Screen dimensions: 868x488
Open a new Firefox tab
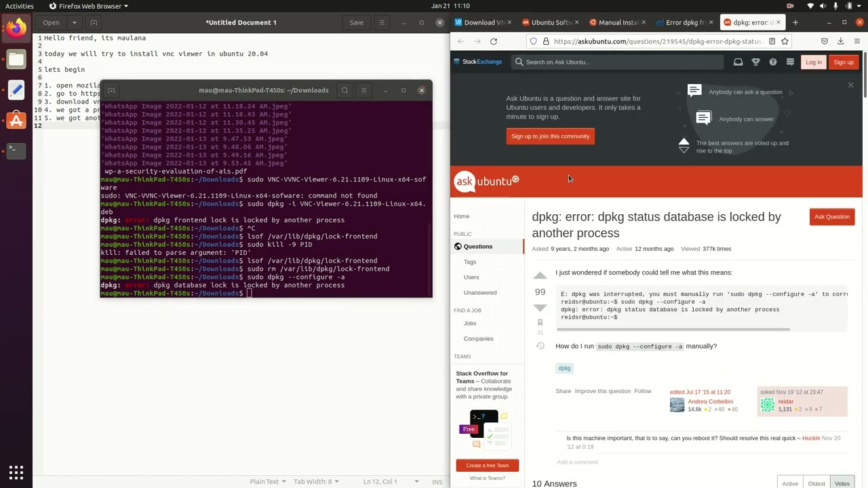[x=795, y=22]
